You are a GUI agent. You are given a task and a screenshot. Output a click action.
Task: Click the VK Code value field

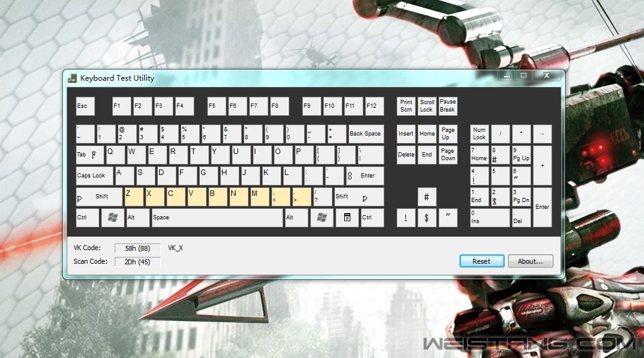[x=138, y=248]
